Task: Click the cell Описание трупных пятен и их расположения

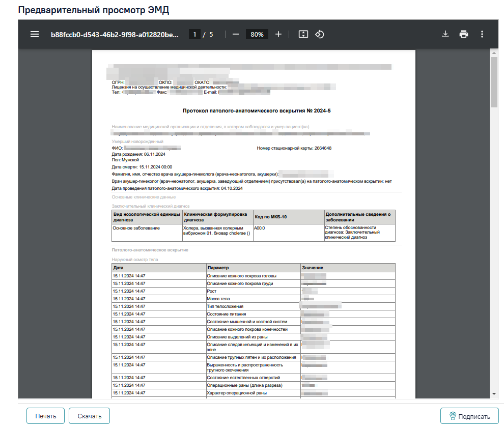Action: click(x=254, y=357)
